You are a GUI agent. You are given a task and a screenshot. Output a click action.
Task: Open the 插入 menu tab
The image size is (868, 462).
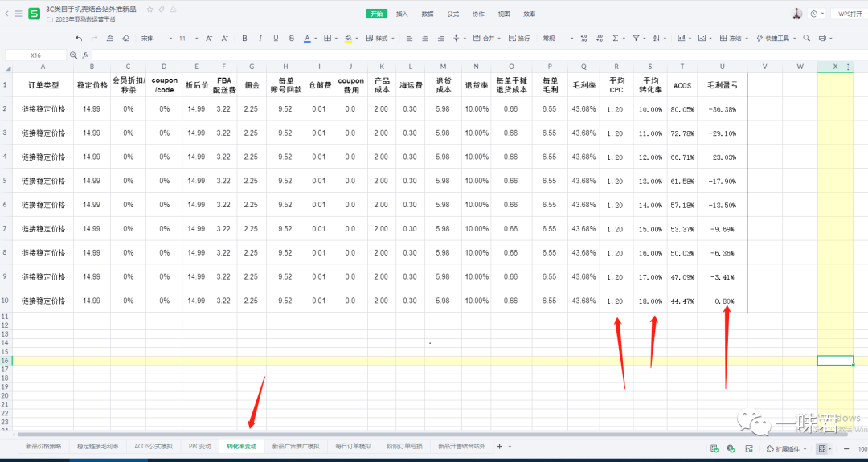[402, 14]
